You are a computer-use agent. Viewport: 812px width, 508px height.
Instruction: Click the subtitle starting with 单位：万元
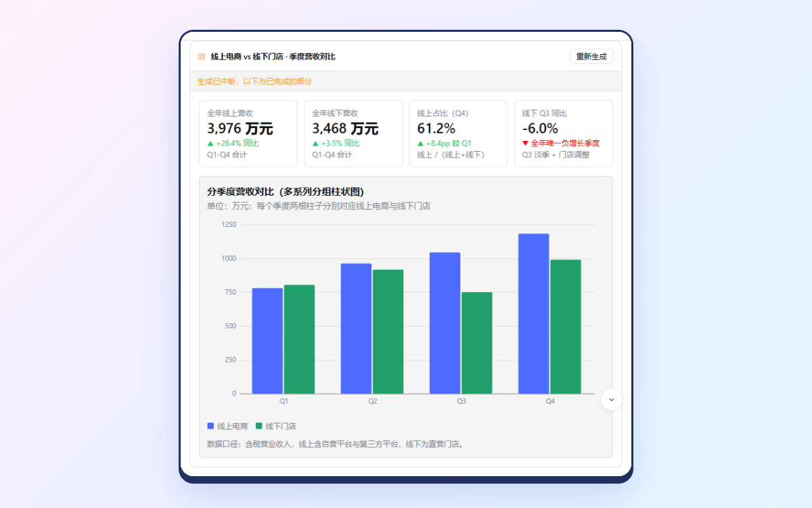[x=319, y=206]
